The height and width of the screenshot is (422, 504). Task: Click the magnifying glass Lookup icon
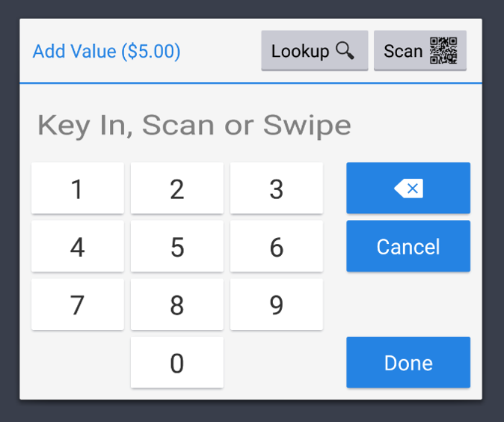[345, 51]
